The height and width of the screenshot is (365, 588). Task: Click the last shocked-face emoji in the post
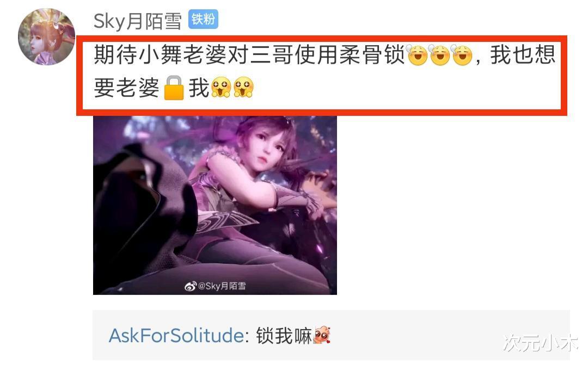click(243, 88)
